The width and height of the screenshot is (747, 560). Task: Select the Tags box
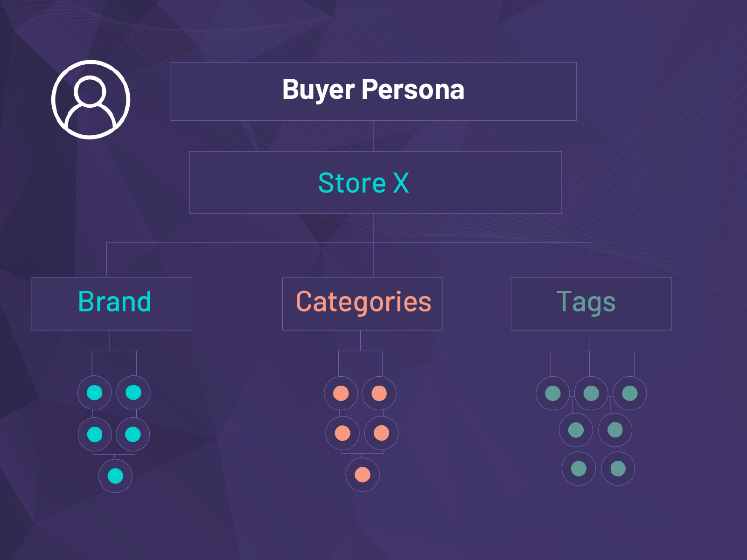pos(591,304)
